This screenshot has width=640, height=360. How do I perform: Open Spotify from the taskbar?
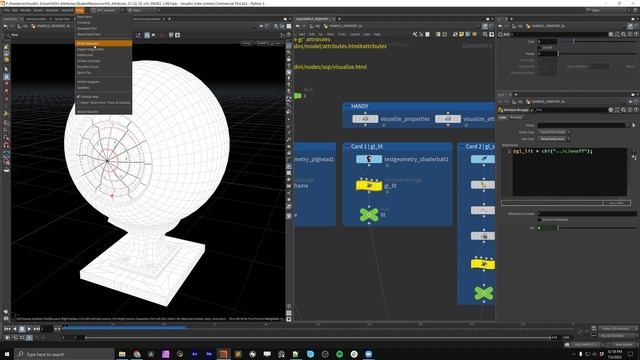pos(340,354)
